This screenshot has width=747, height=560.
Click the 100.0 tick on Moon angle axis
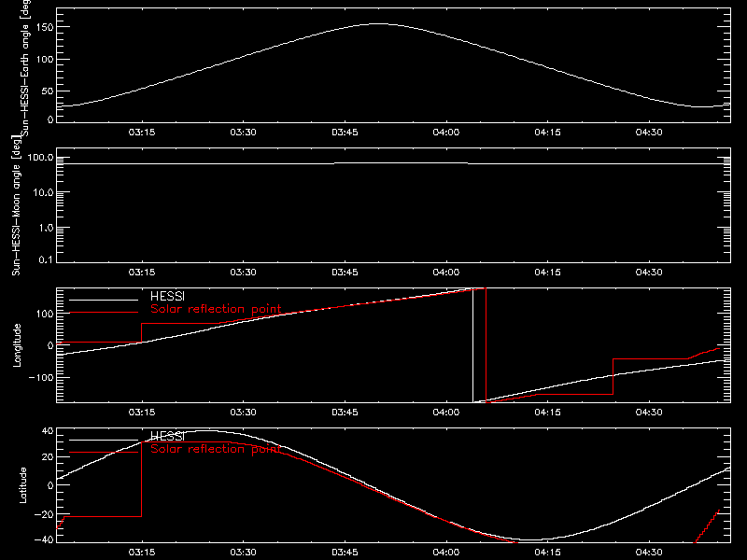point(40,157)
